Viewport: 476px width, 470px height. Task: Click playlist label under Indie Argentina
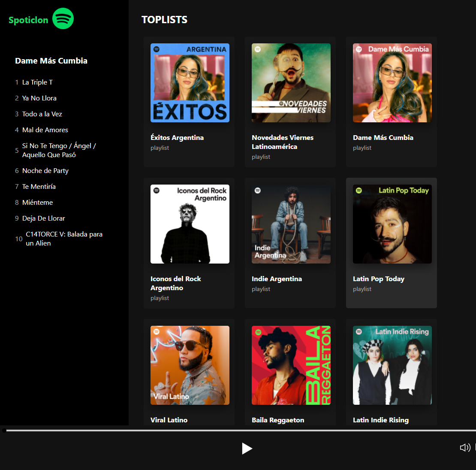coord(261,289)
